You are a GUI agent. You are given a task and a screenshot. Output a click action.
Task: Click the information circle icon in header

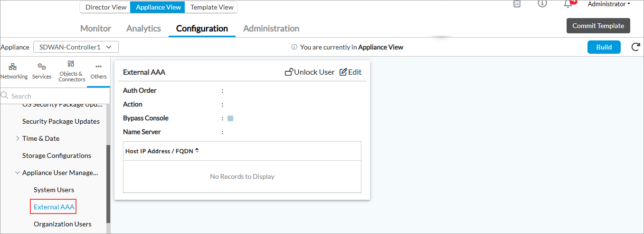[542, 4]
